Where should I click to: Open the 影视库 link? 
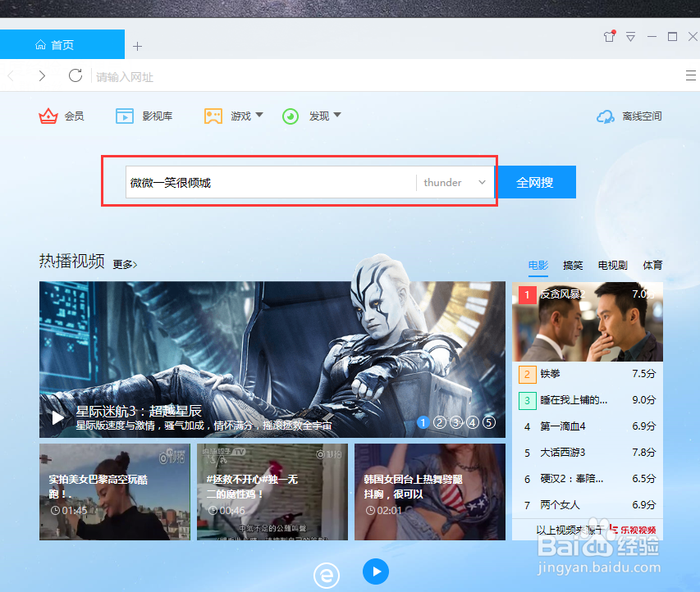pos(157,116)
